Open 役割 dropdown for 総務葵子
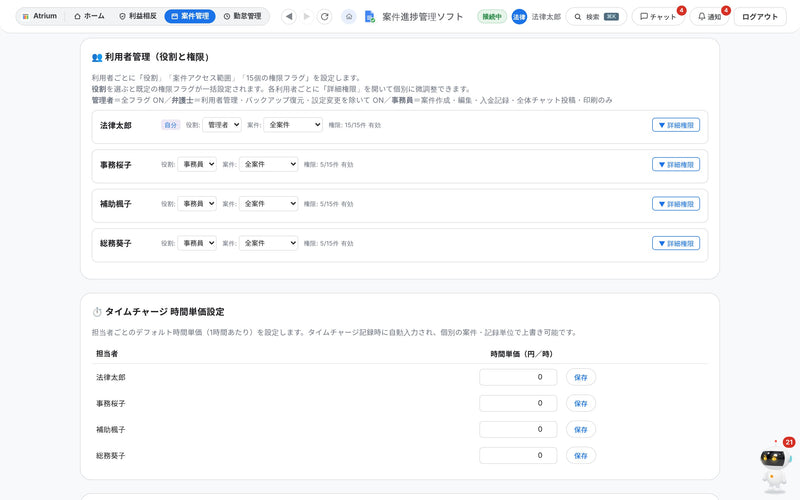The image size is (800, 500). click(197, 243)
